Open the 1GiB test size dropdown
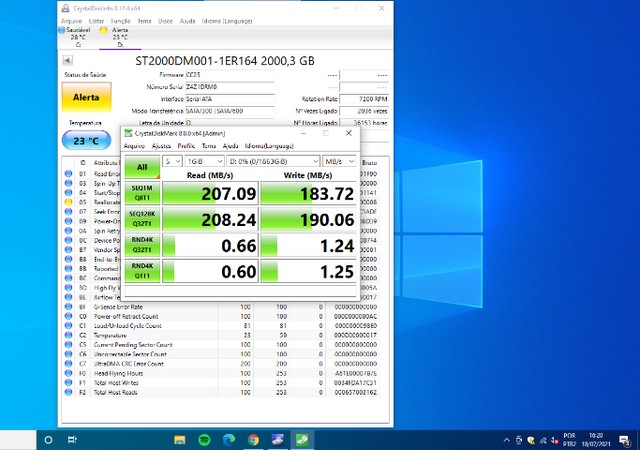Viewport: 640px width, 450px height. click(x=204, y=161)
